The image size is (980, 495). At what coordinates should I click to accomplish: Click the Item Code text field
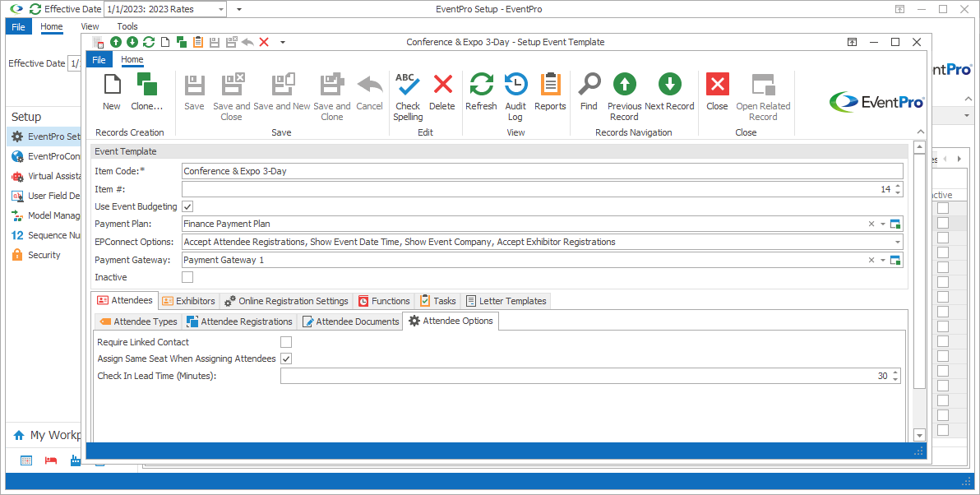point(542,171)
